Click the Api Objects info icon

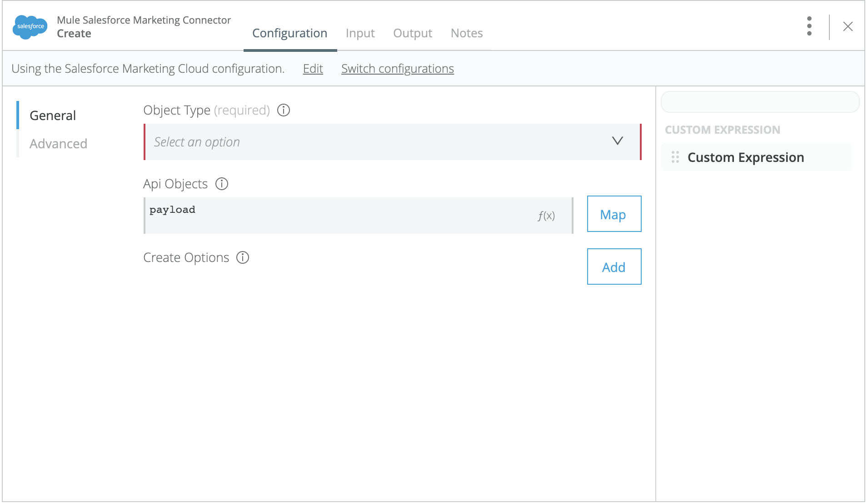coord(222,184)
